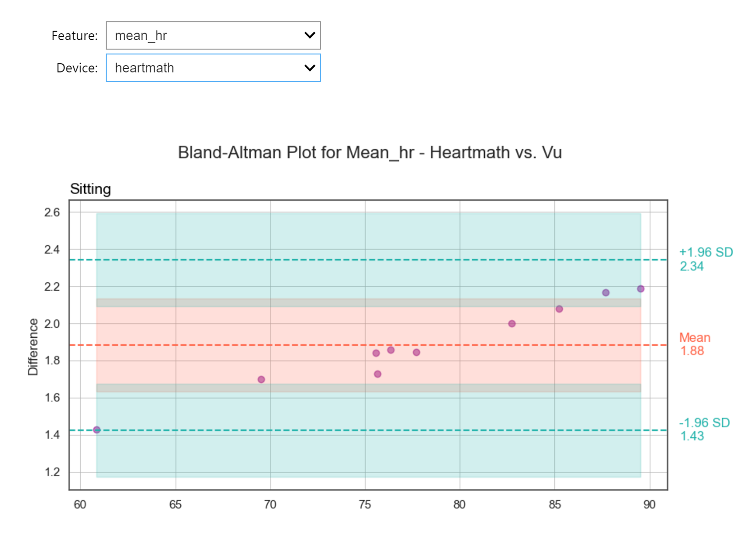The width and height of the screenshot is (756, 543).
Task: Click the data point at difference 2.0
Action: pos(511,324)
